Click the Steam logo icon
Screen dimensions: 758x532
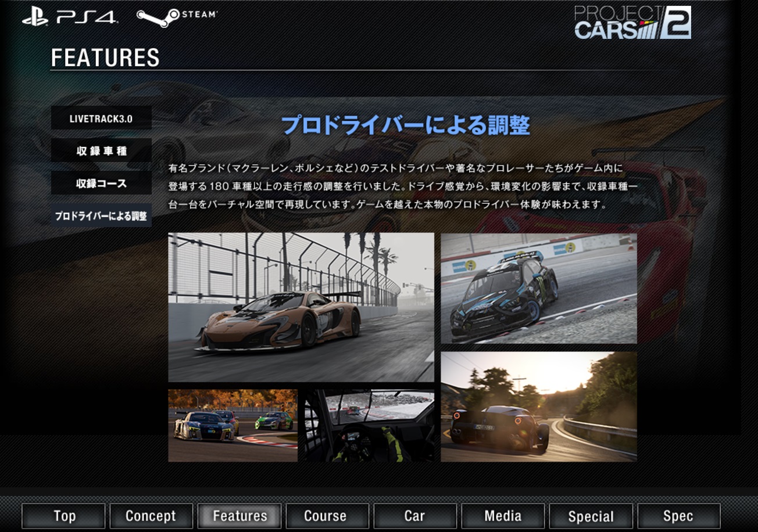tap(177, 17)
